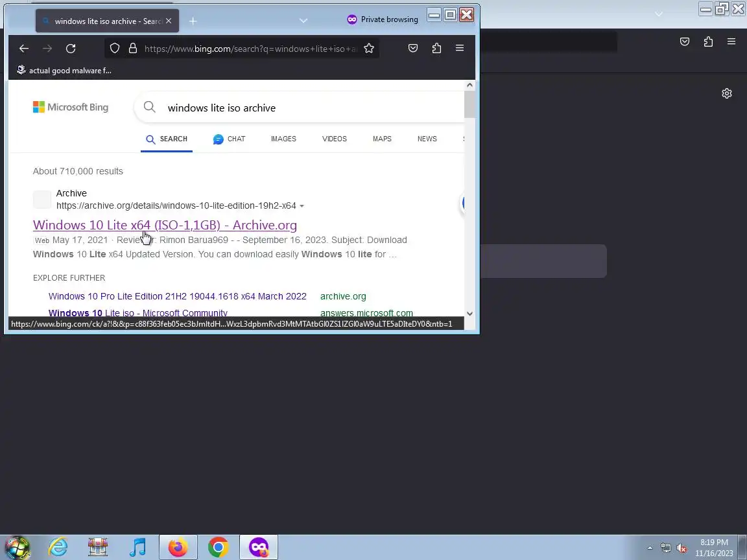
Task: Open Windows 10 Lite x64 Archive.org result
Action: (165, 225)
